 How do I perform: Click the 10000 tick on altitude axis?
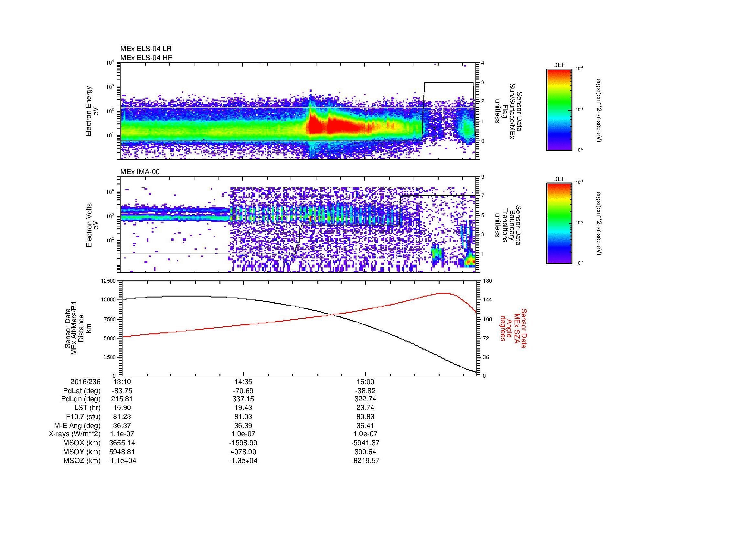[x=108, y=300]
